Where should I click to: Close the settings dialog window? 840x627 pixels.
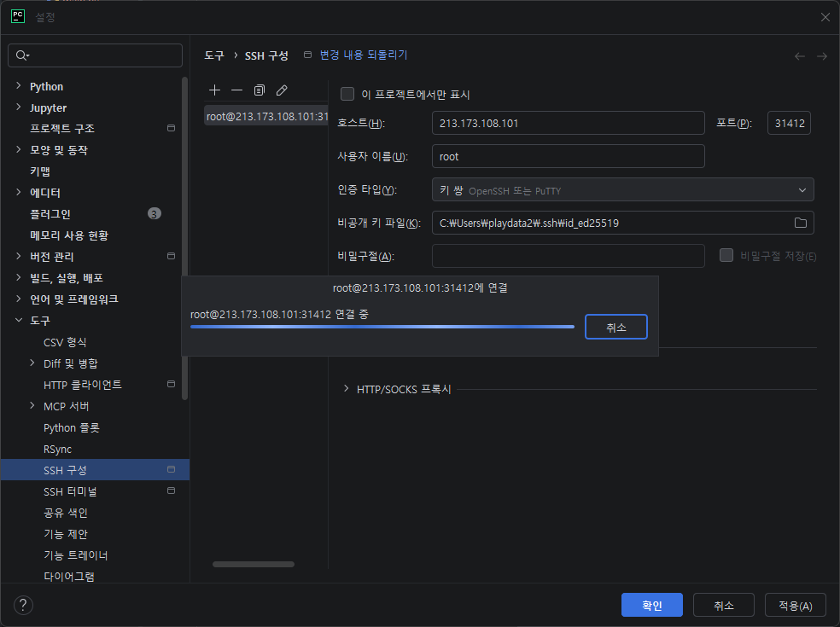coord(825,17)
